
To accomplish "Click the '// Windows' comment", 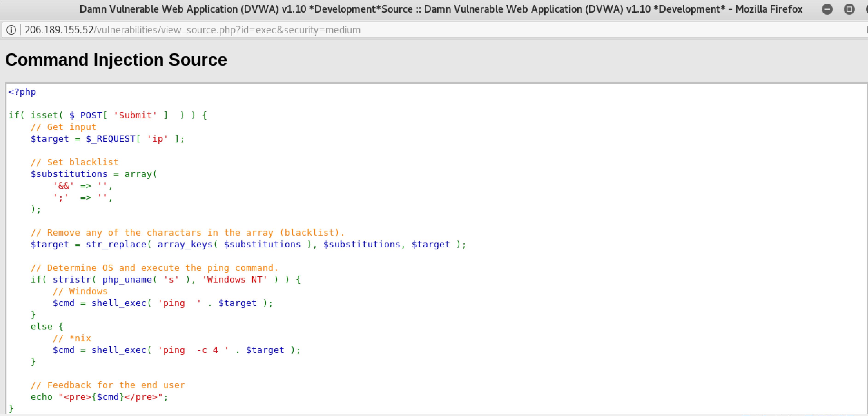I will click(80, 291).
